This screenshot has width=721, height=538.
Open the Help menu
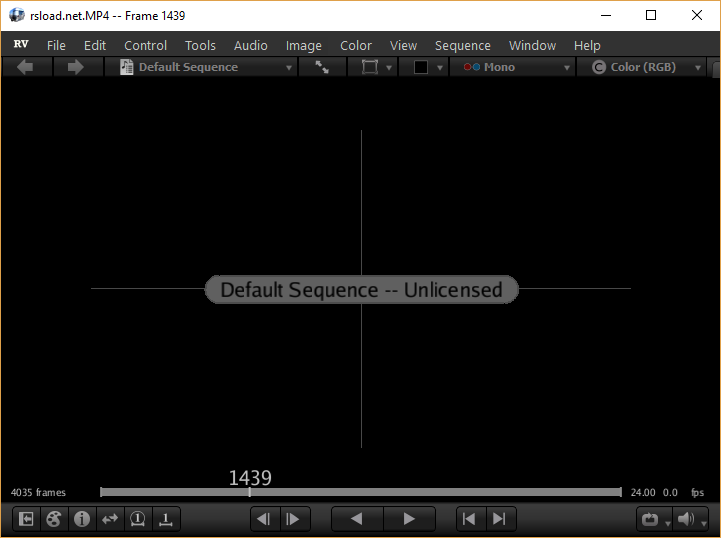pyautogui.click(x=587, y=46)
